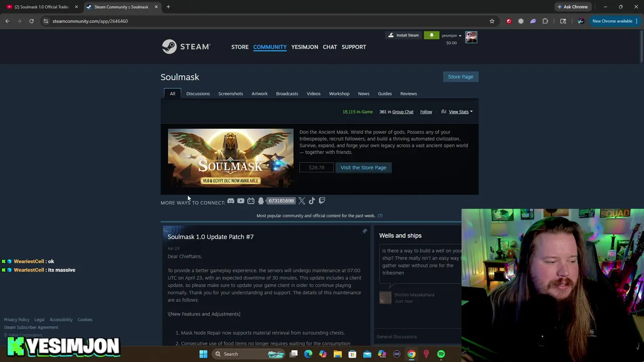Viewport: 644px width, 362px height.
Task: Switch to the Videos tab
Action: coord(313,94)
